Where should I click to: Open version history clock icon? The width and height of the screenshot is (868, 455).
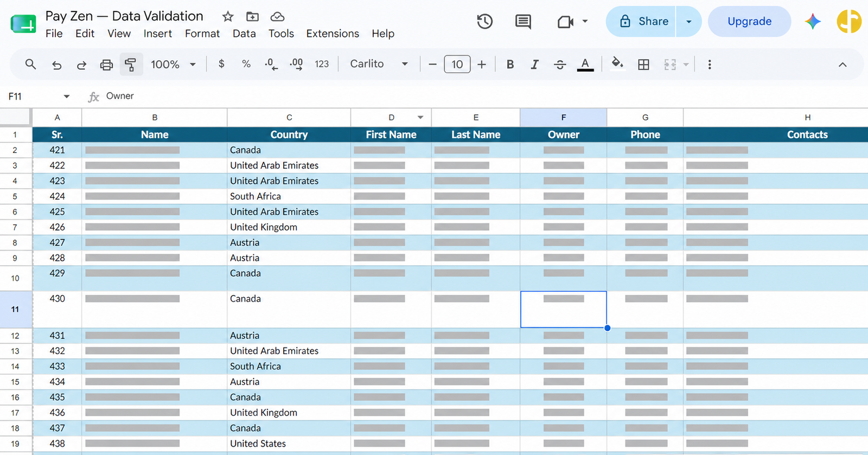tap(484, 22)
